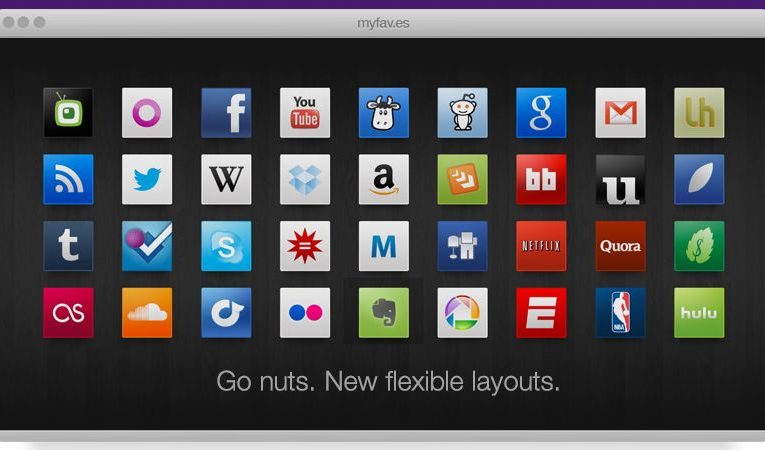Click the Google g tile
Screen dimensions: 765x450
542,113
